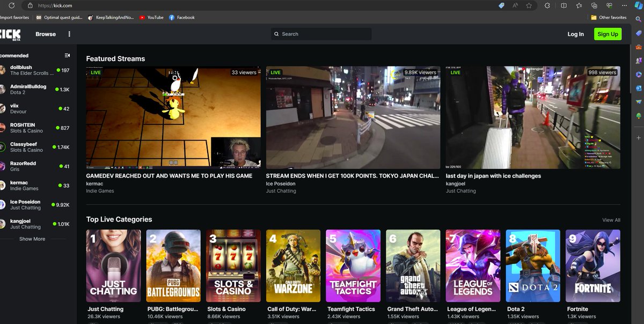This screenshot has width=644, height=324.
Task: Collapse the recommended channels sidebar
Action: pyautogui.click(x=67, y=55)
